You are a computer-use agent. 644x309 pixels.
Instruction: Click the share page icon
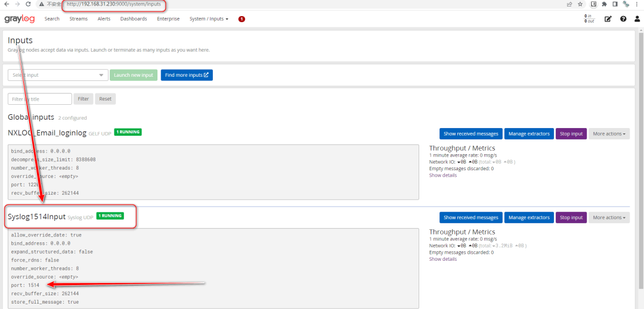coord(569,4)
